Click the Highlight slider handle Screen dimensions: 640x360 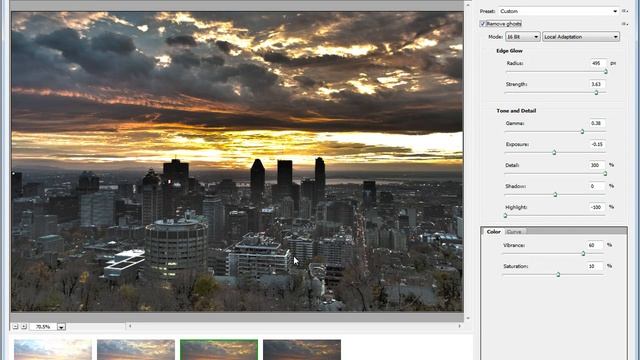pos(505,216)
